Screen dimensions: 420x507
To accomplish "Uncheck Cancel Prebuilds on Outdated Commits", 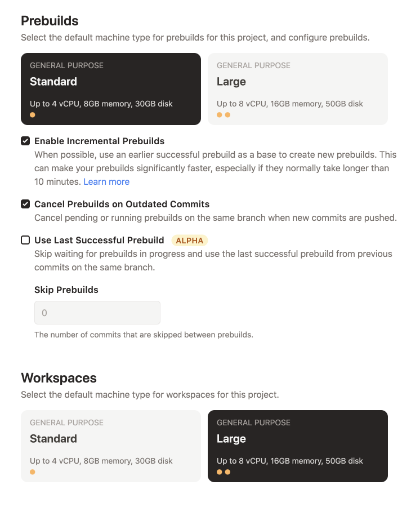I will click(x=25, y=204).
